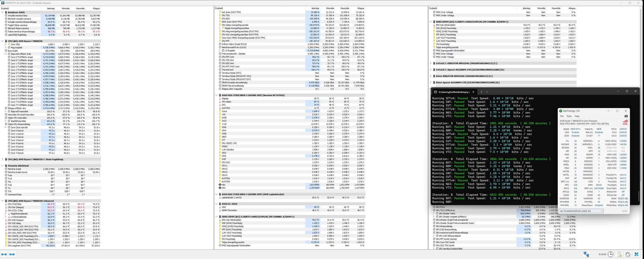Open the remote monitoring network icon
Image resolution: width=644 pixels, height=259 pixels.
586,254
